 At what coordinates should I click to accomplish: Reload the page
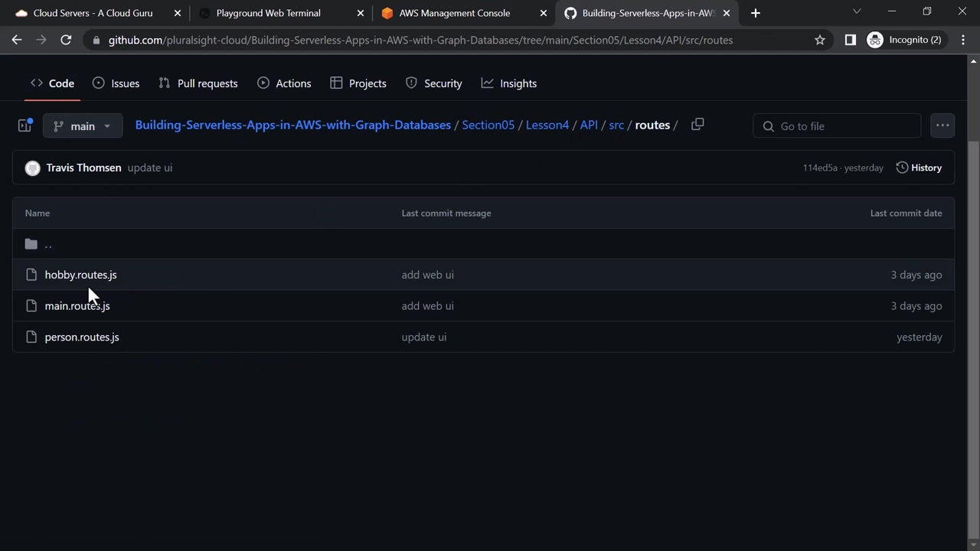66,40
